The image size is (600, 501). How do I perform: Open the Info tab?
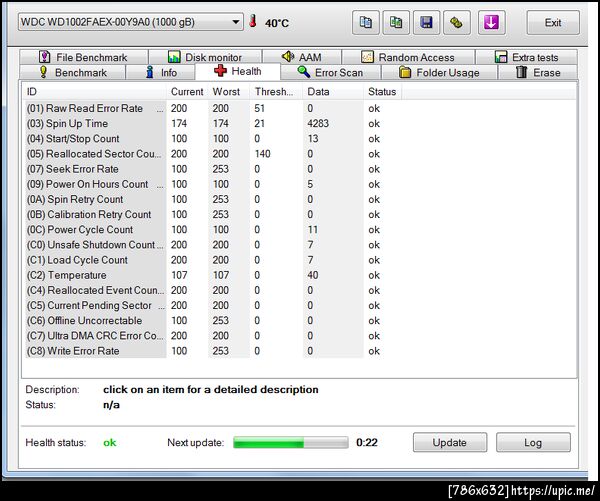tap(161, 72)
